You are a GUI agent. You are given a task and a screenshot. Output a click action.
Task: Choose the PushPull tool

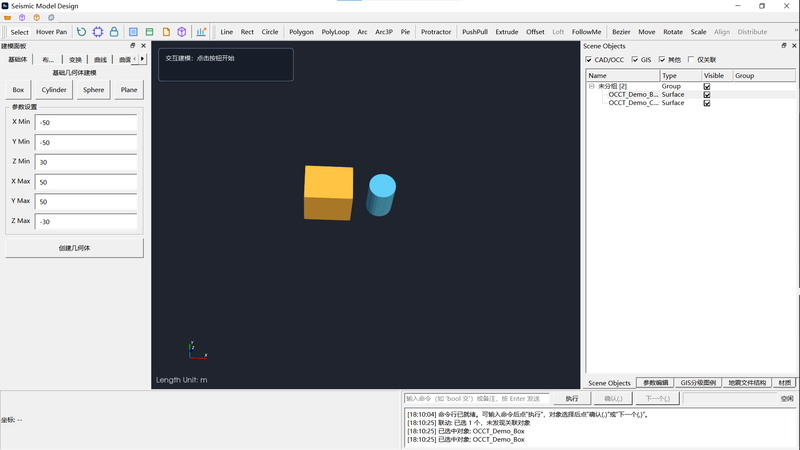pyautogui.click(x=475, y=32)
